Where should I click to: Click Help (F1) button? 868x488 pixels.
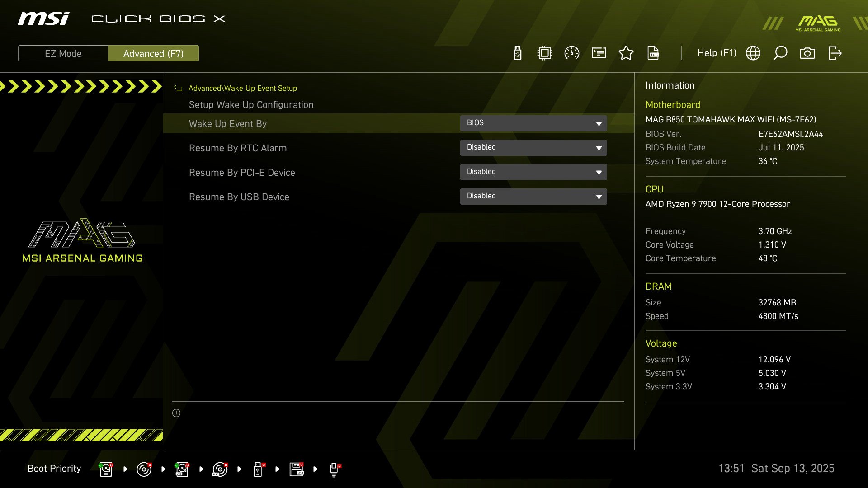tap(717, 53)
